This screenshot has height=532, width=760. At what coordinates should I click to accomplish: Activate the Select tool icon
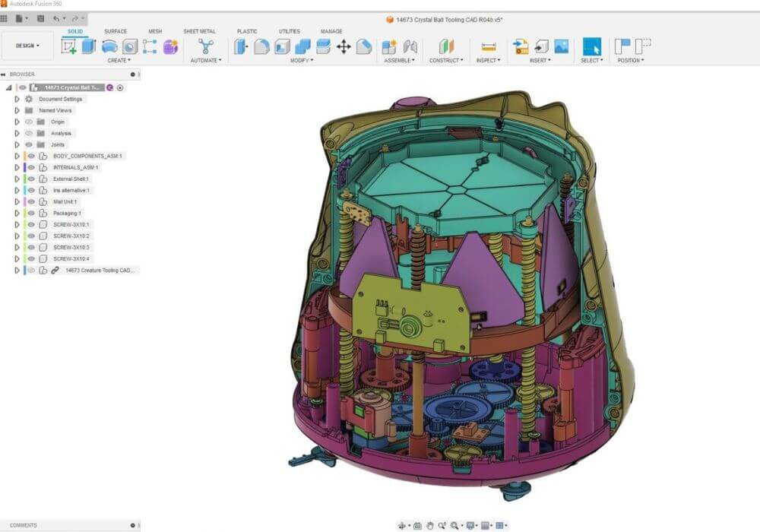click(x=592, y=46)
